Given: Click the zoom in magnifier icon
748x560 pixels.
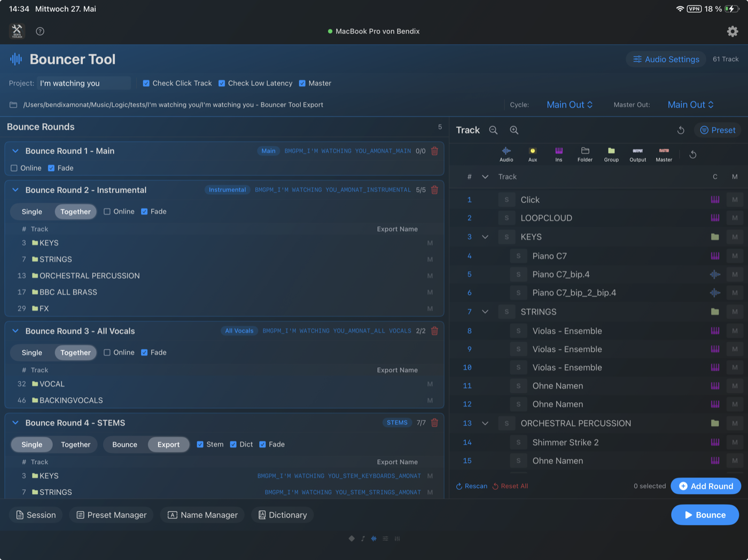Looking at the screenshot, I should (x=514, y=130).
